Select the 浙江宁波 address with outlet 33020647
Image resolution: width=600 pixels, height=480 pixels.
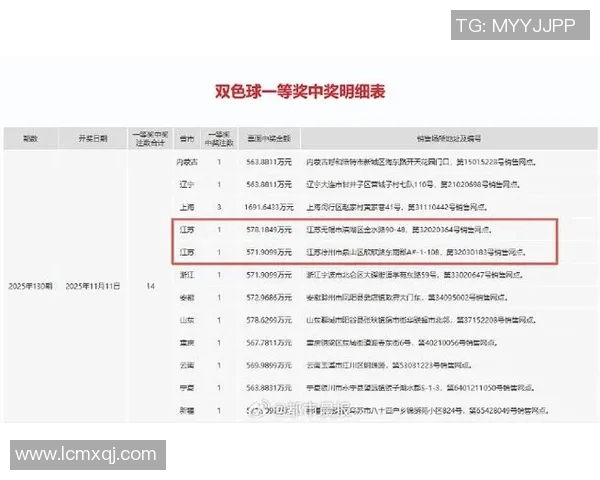(x=414, y=275)
